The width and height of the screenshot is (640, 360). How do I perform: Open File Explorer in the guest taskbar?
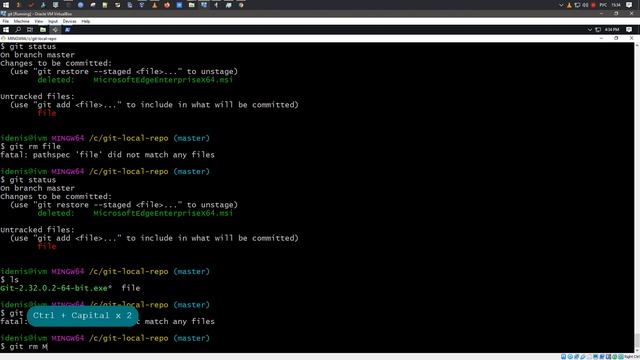[42, 29]
